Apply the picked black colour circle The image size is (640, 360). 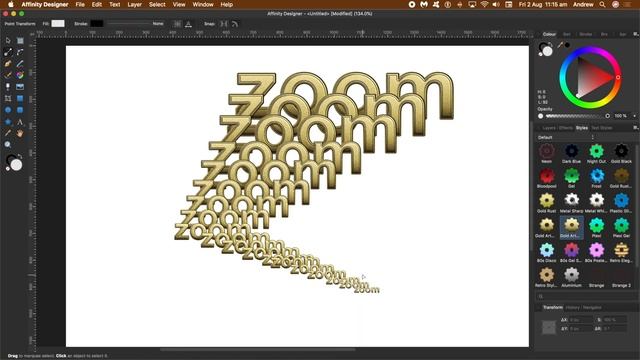click(x=567, y=44)
